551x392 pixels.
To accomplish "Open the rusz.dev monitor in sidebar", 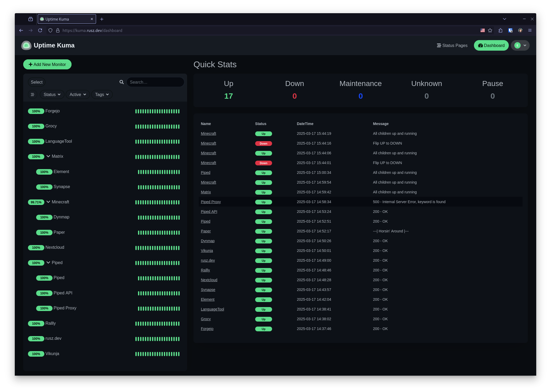I will click(x=105, y=338).
